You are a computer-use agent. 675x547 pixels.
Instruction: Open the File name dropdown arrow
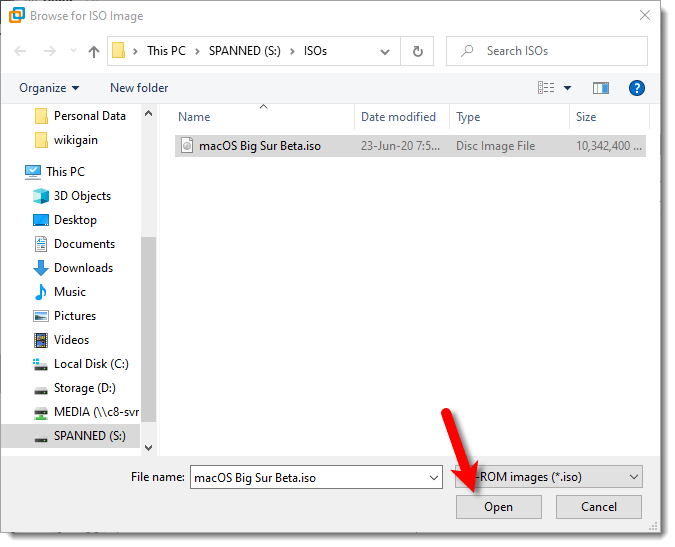tap(433, 478)
